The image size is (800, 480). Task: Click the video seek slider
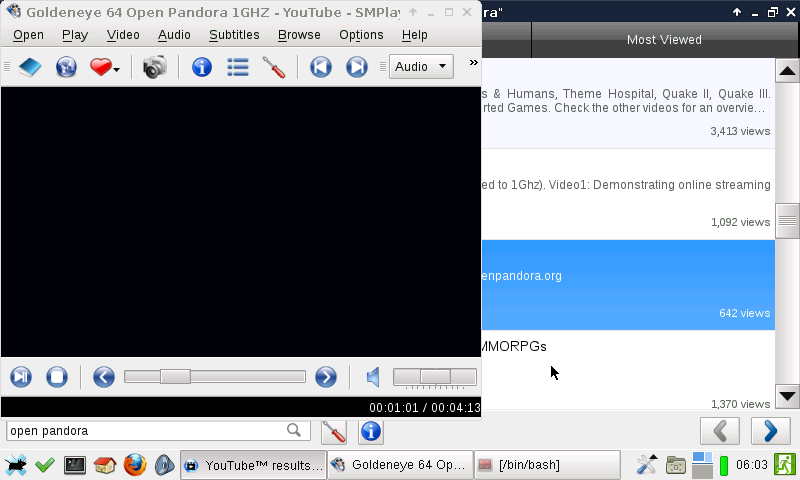[x=214, y=377]
